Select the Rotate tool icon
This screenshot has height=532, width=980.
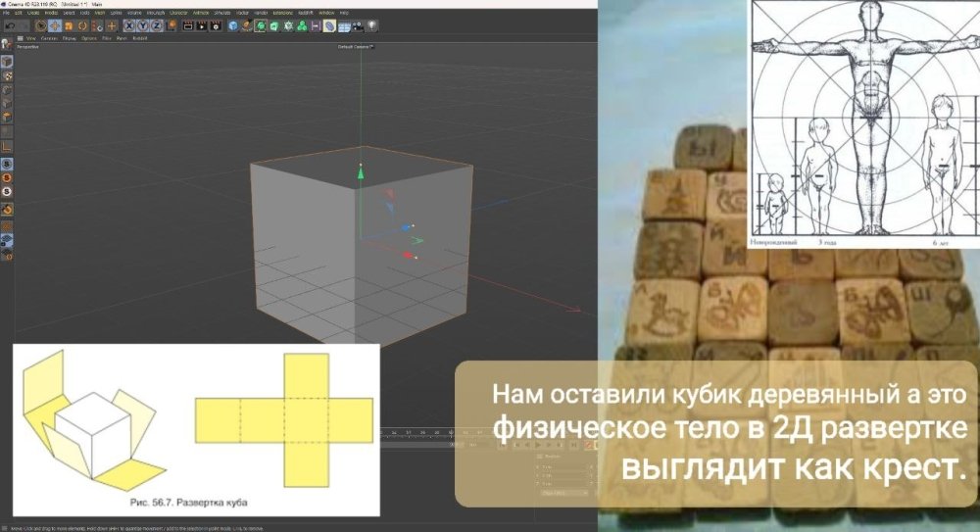coord(82,26)
